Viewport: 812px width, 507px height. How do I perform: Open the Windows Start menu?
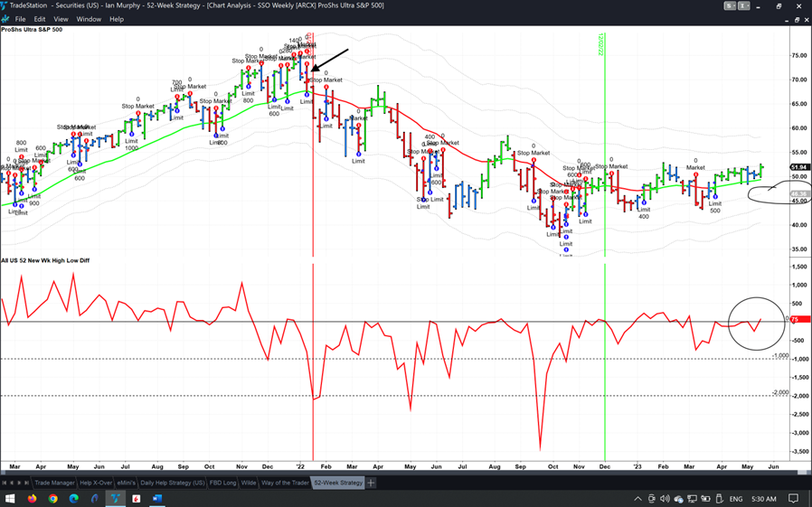[10, 498]
